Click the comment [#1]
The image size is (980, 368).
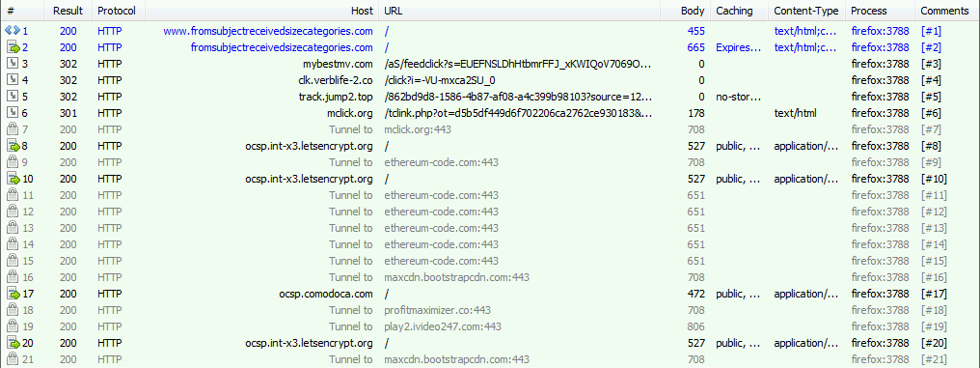pos(931,31)
